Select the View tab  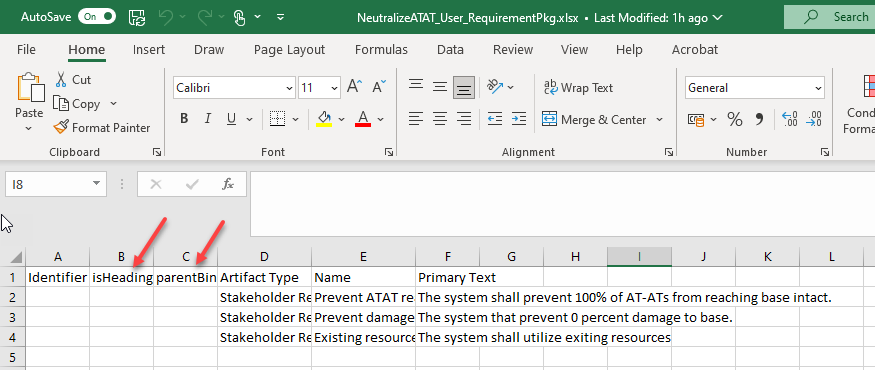click(x=574, y=50)
